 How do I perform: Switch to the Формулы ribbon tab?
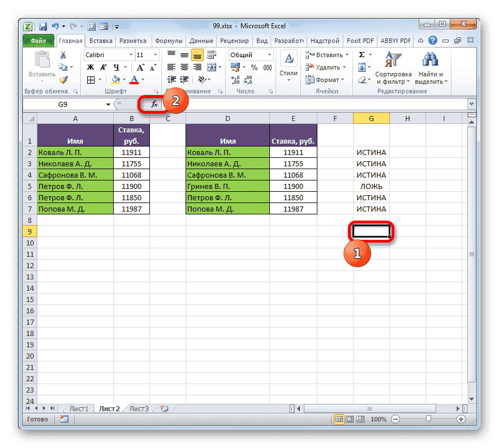click(170, 40)
